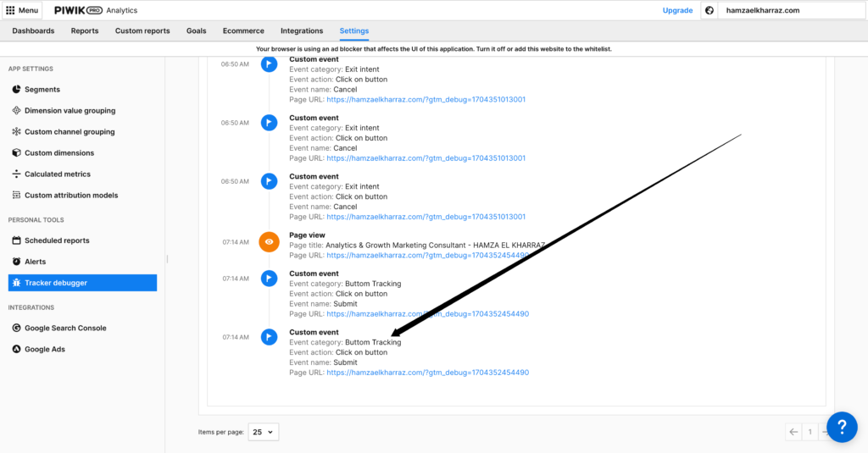Go to previous page arrow in pagination
This screenshot has height=453, width=868.
pyautogui.click(x=793, y=432)
